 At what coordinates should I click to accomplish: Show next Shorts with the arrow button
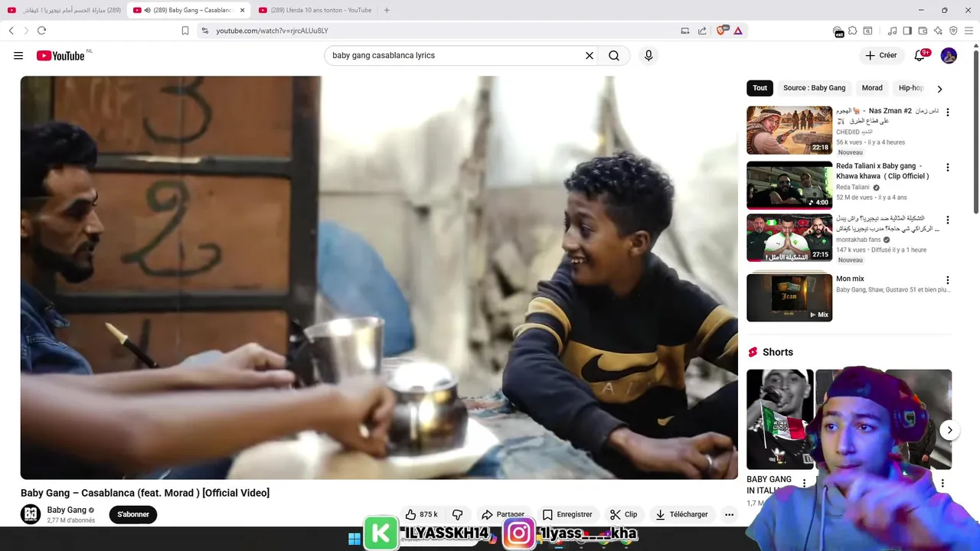click(949, 430)
